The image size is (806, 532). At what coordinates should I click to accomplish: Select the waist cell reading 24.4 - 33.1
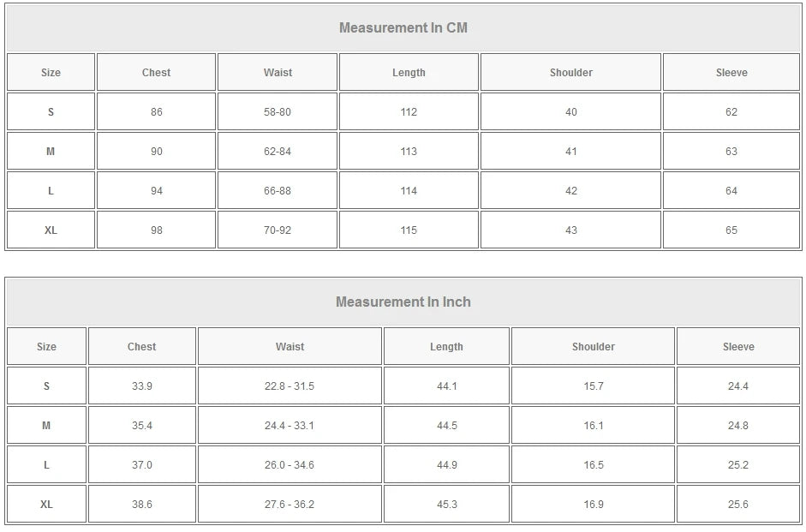click(290, 426)
